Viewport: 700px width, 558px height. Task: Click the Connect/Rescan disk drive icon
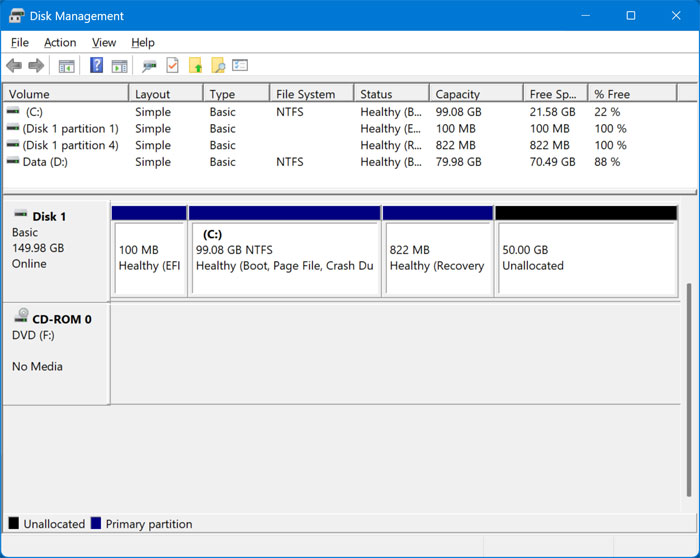(x=149, y=66)
